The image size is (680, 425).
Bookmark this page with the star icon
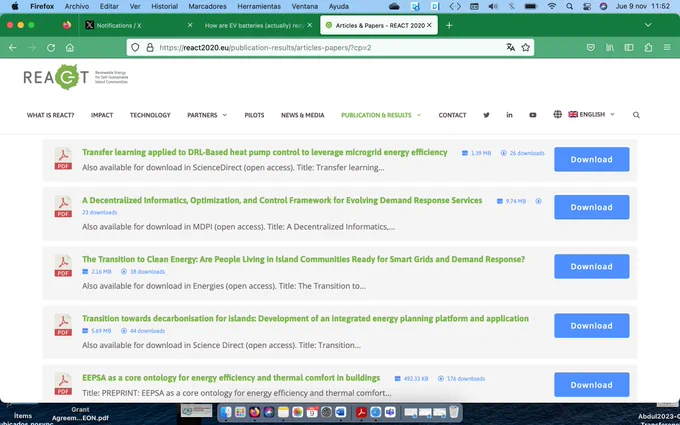pos(526,48)
